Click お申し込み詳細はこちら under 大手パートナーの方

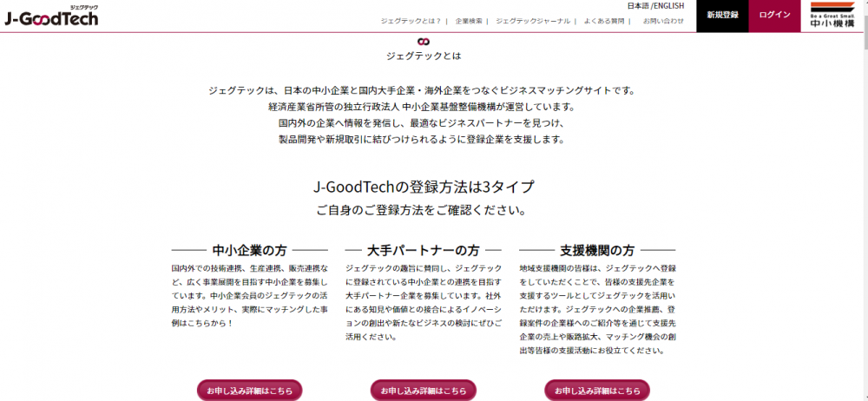(424, 391)
